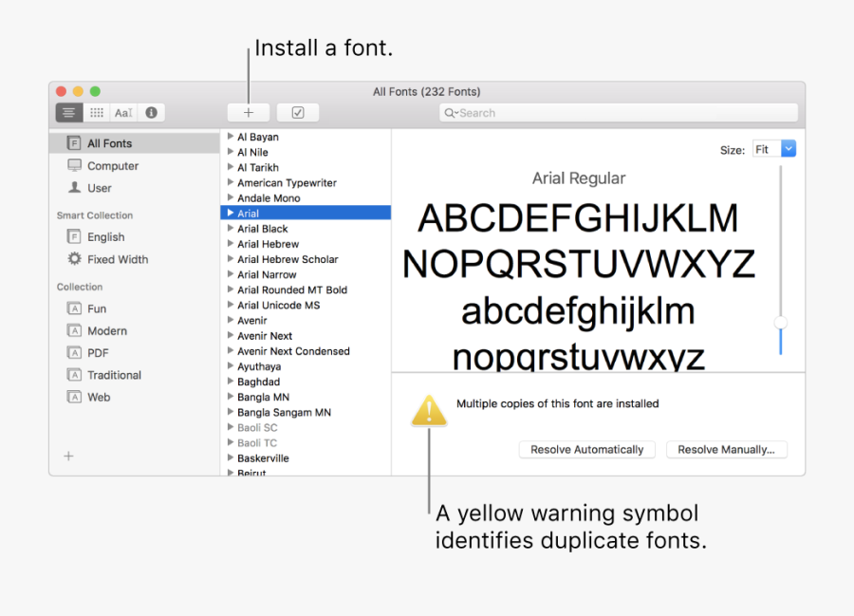This screenshot has height=616, width=854.
Task: Expand the American Typewriter entry
Action: [231, 182]
